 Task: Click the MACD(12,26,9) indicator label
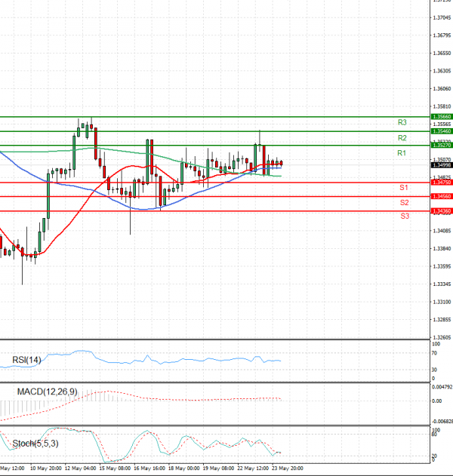(x=47, y=392)
